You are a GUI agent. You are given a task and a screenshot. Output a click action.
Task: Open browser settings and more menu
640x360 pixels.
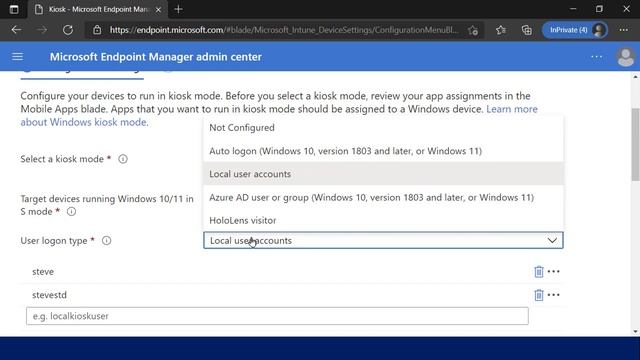coord(623,30)
